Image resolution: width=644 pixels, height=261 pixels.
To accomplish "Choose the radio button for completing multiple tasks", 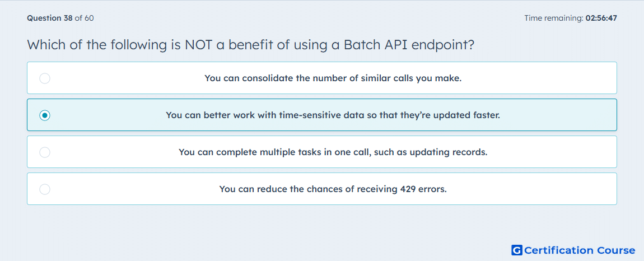I will coord(45,152).
